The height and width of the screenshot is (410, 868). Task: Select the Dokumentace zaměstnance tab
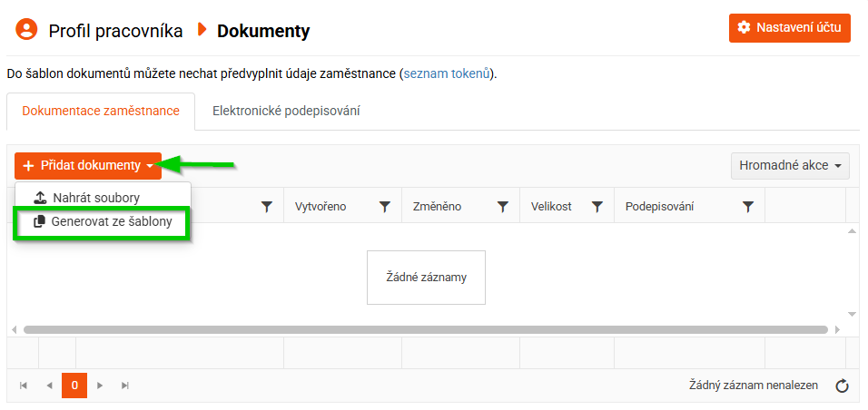click(x=101, y=112)
